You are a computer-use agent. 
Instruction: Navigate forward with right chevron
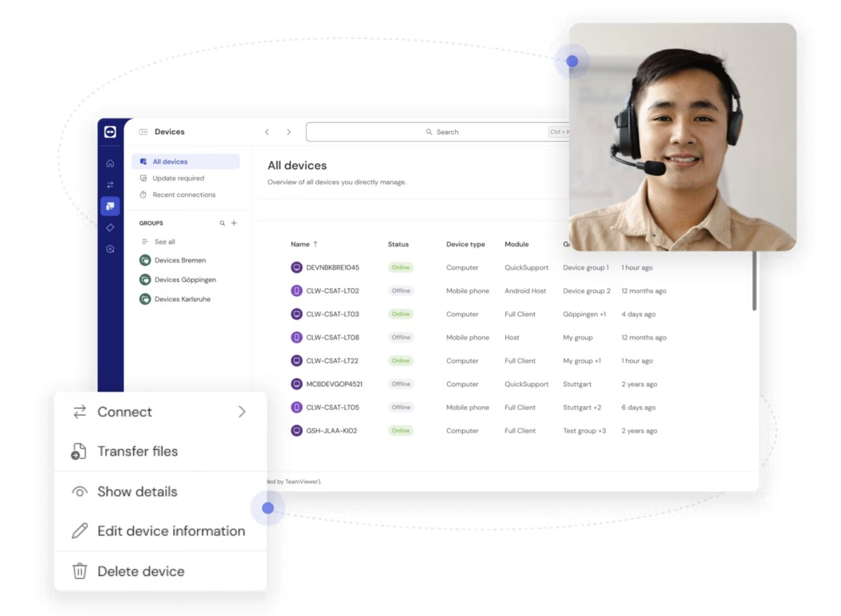coord(289,132)
